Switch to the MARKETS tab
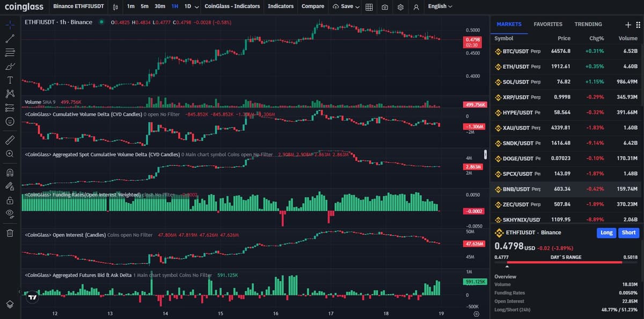 point(509,24)
